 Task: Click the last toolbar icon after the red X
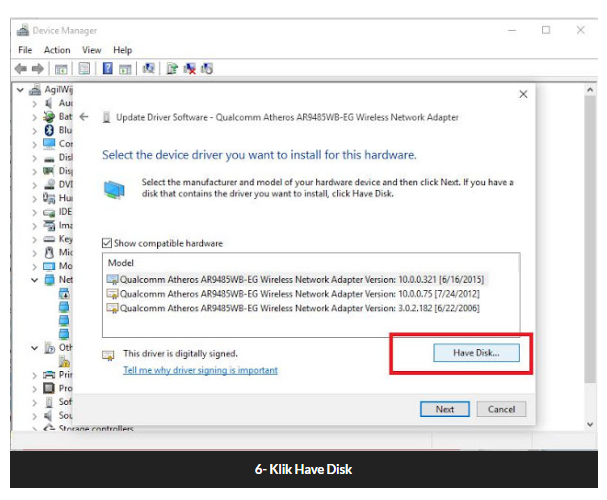pyautogui.click(x=207, y=68)
